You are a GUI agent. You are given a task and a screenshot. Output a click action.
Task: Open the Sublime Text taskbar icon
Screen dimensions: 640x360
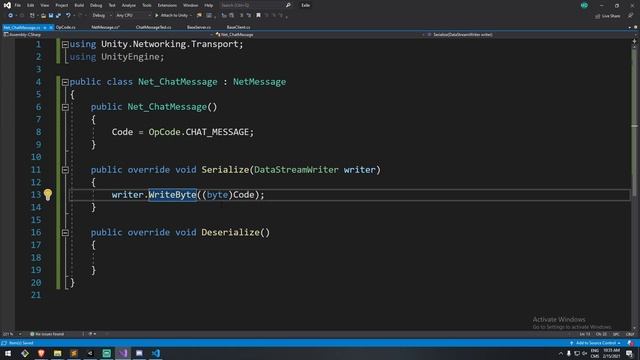pyautogui.click(x=74, y=353)
